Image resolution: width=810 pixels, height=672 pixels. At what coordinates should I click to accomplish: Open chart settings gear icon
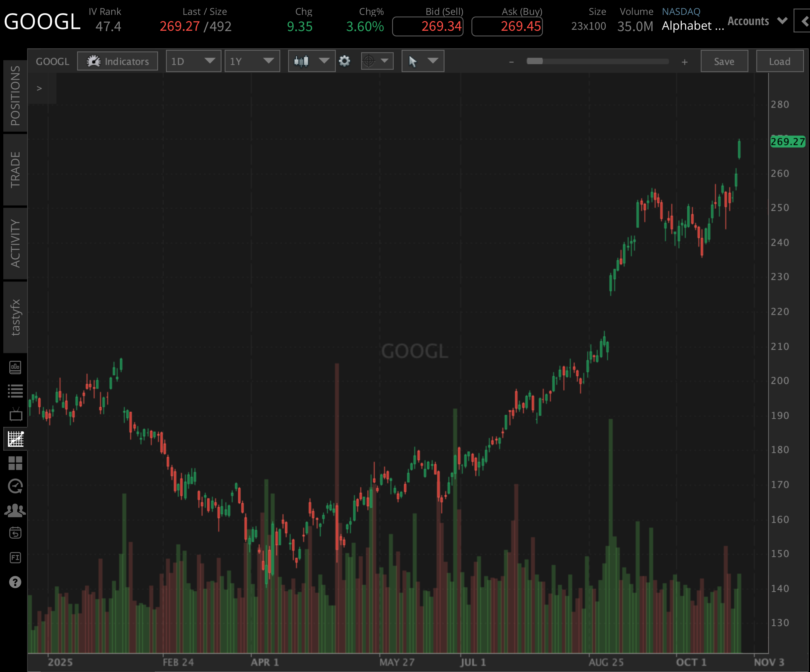click(x=344, y=61)
